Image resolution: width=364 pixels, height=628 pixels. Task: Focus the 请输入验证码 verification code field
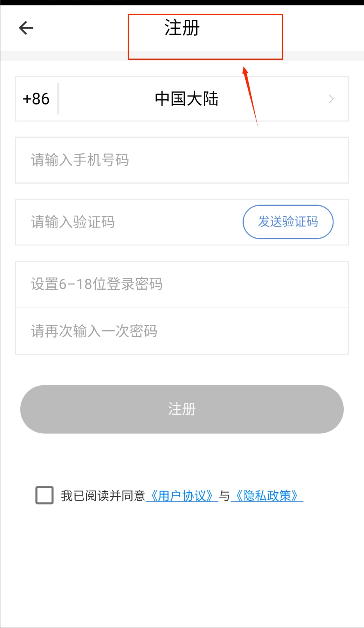coord(127,222)
